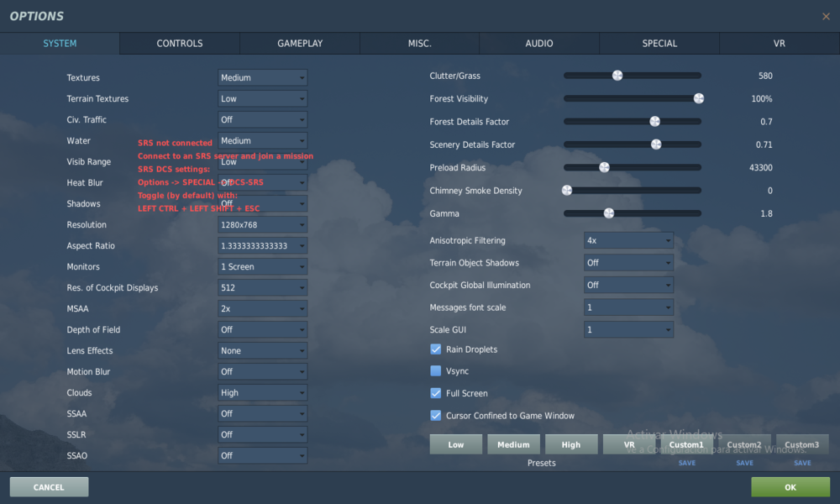The width and height of the screenshot is (840, 504).
Task: Switch to the VR tab
Action: (x=780, y=44)
